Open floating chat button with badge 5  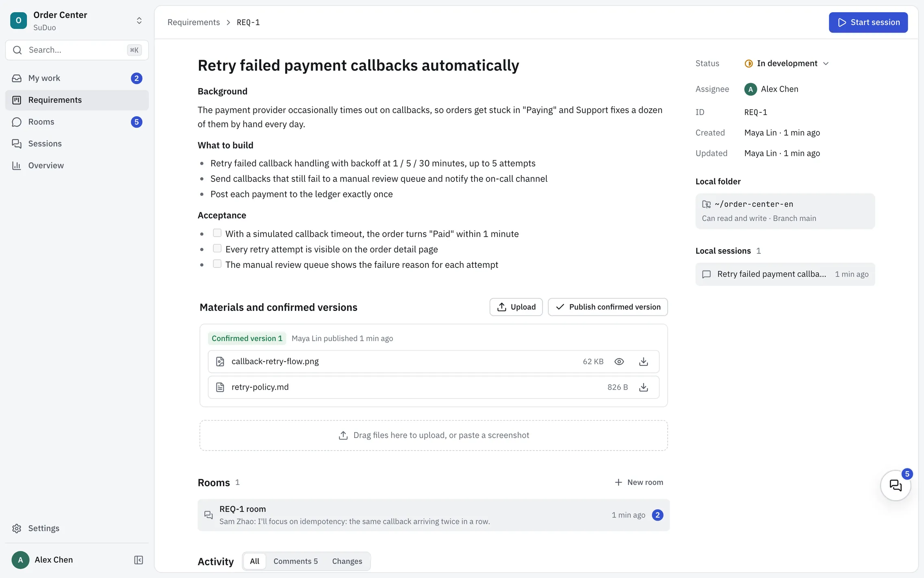896,485
